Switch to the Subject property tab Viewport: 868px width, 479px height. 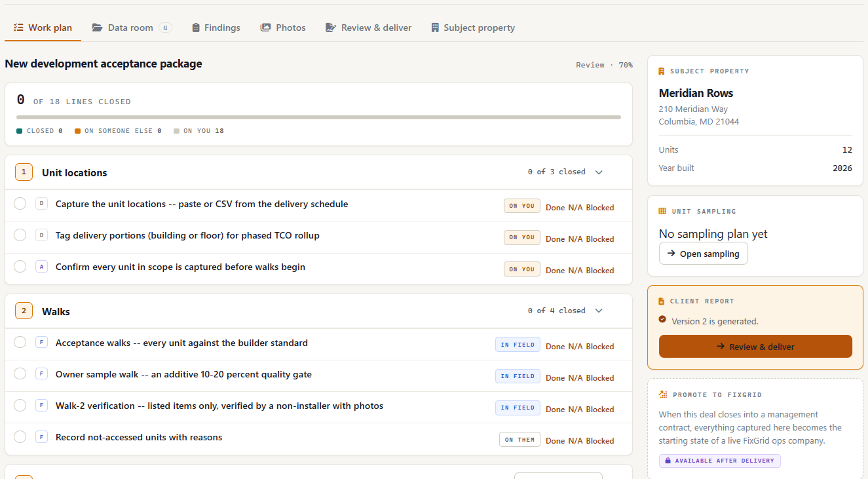pyautogui.click(x=473, y=28)
